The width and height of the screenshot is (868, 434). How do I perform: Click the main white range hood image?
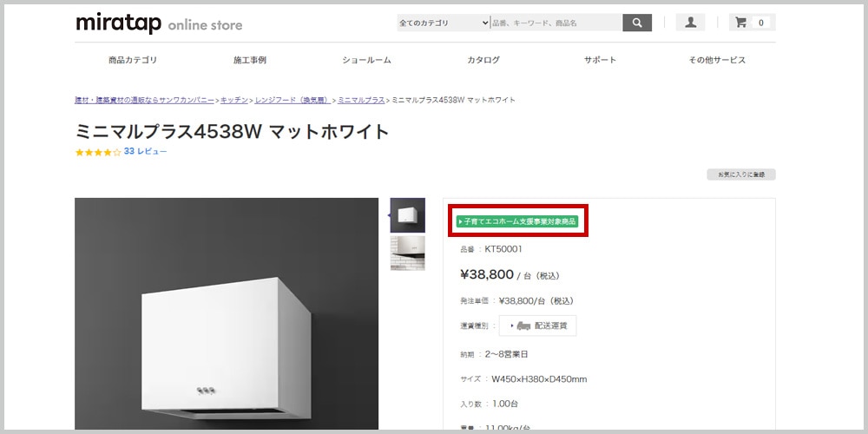click(x=227, y=313)
